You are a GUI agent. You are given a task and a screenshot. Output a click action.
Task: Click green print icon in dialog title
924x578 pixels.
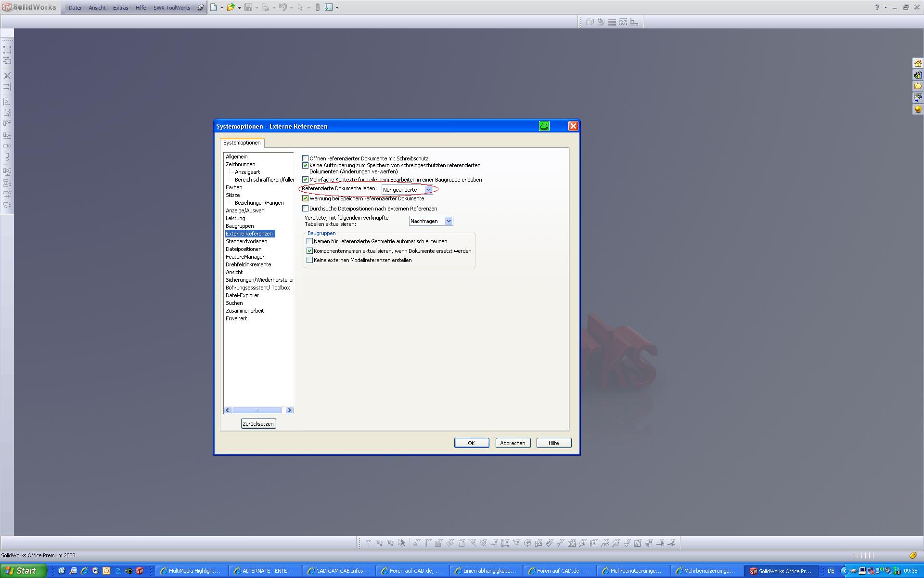coord(544,126)
